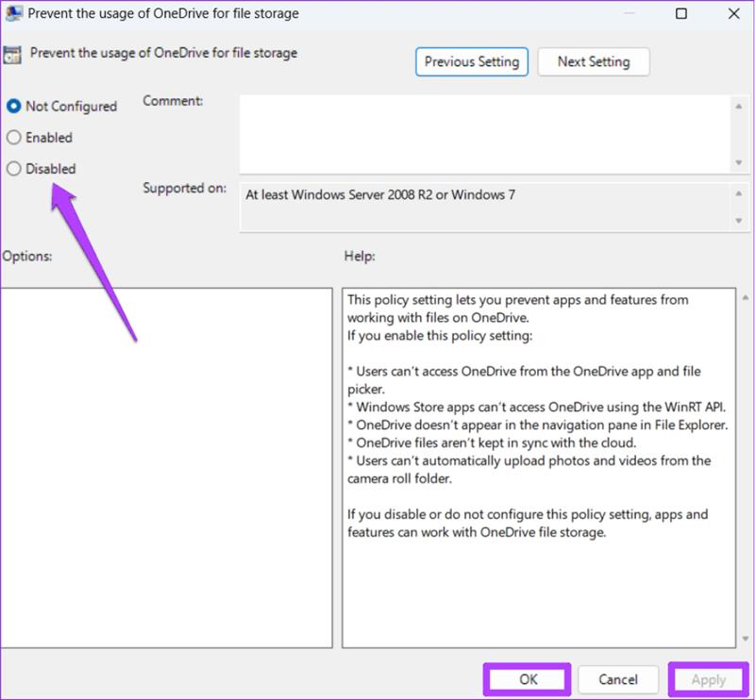Click Supported on box scroll up arrow

click(739, 193)
